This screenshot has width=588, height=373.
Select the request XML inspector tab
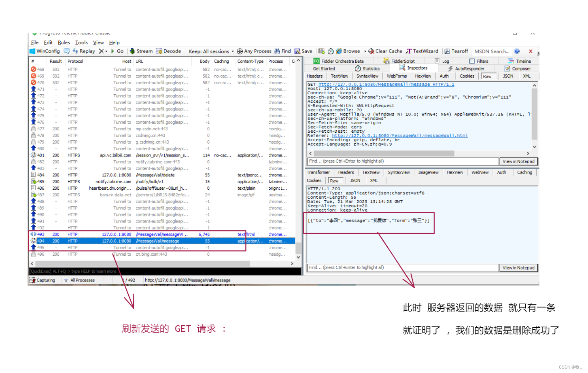526,76
